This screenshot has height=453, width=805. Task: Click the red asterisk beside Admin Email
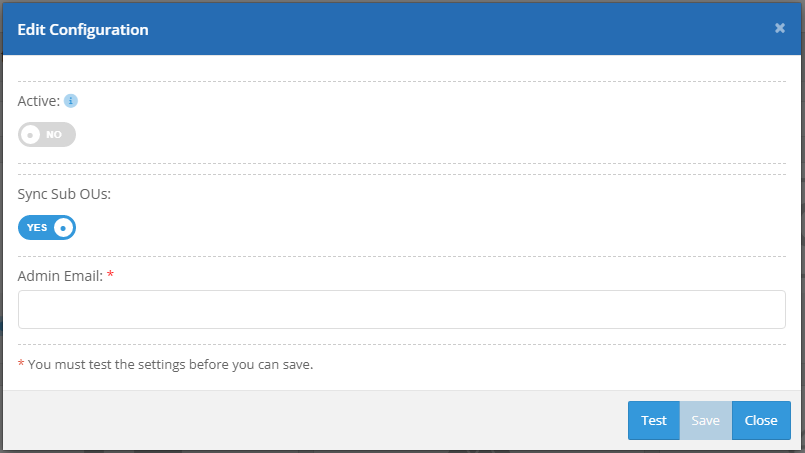click(110, 275)
